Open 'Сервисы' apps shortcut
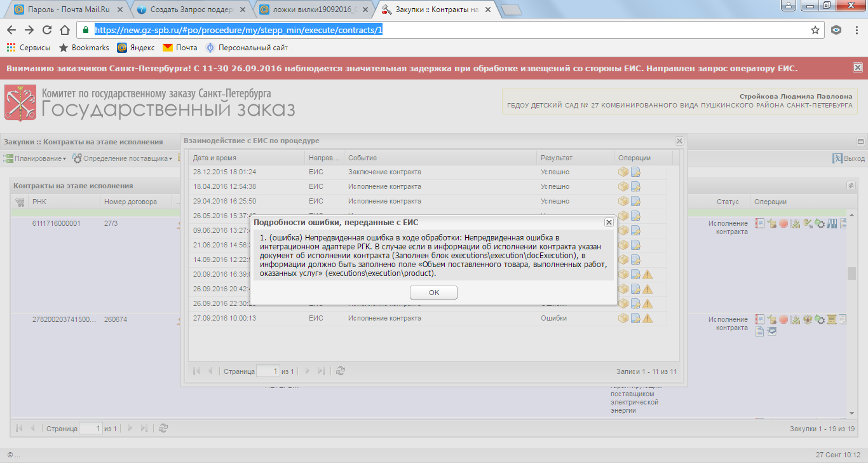The width and height of the screenshot is (868, 463). coord(29,48)
